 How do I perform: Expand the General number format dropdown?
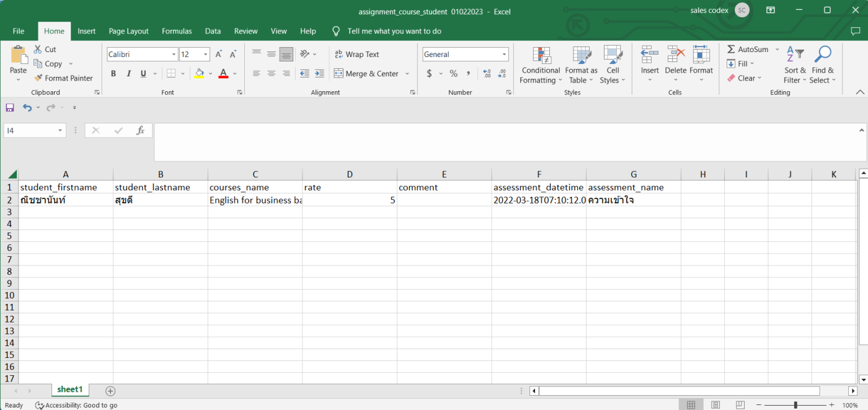pyautogui.click(x=504, y=55)
